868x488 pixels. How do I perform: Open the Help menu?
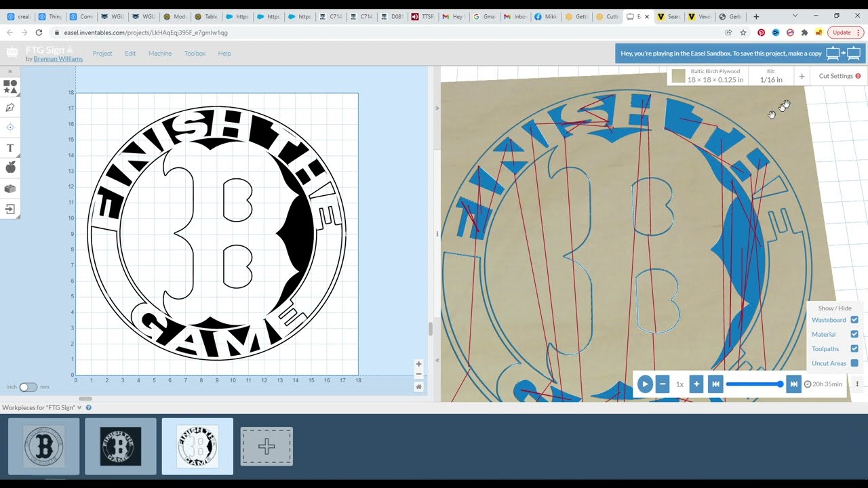224,54
